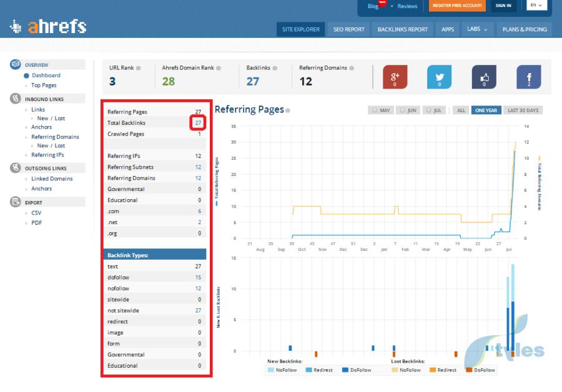Click the Register Free Account button
Viewport: 562px width, 392px height.
(x=457, y=6)
